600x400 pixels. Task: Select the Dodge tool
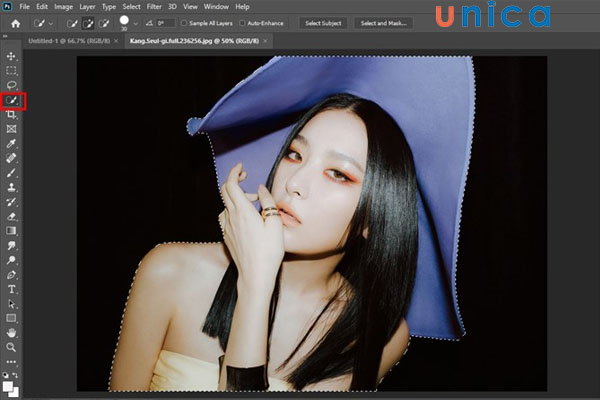[11, 260]
